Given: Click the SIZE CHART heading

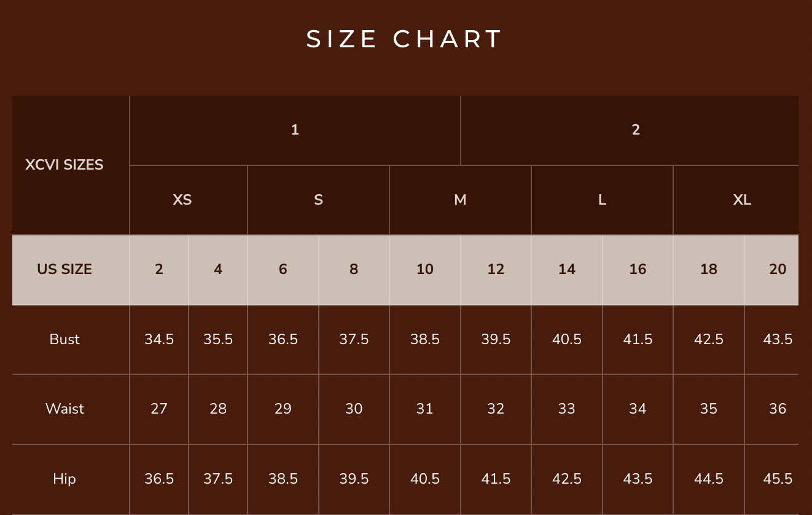Looking at the screenshot, I should click(x=405, y=39).
